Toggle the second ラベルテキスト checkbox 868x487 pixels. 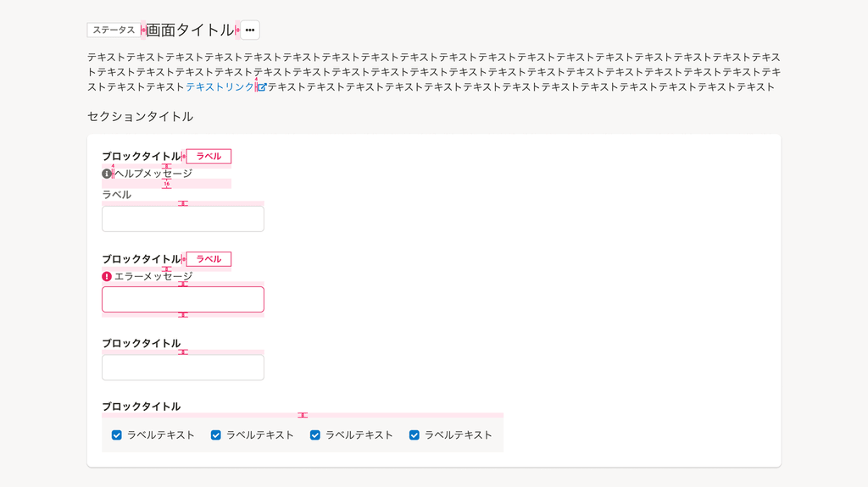pyautogui.click(x=216, y=435)
